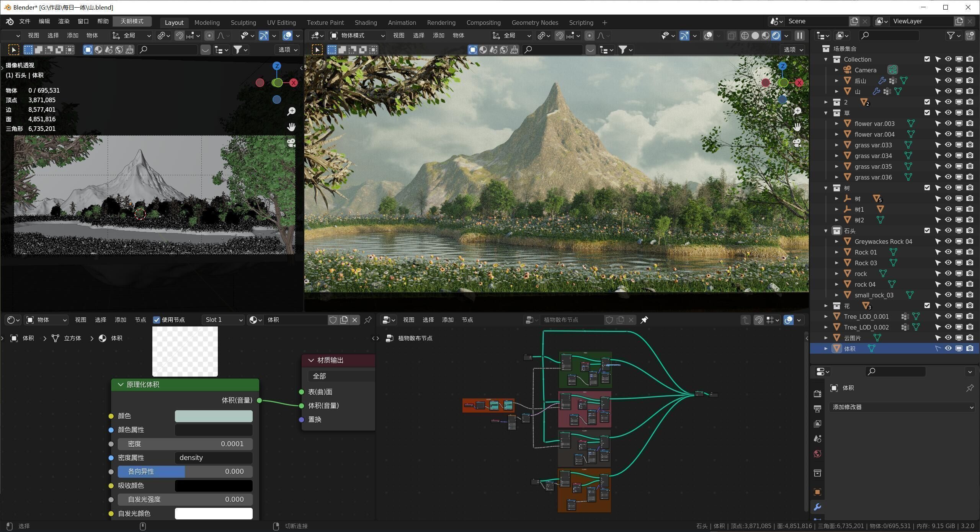This screenshot has width=980, height=532.
Task: Click the zoom magnifier icon in right viewport
Action: click(x=797, y=111)
